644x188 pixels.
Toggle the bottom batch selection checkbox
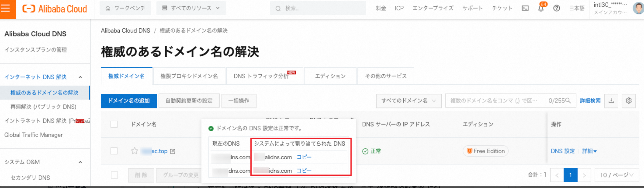114,175
